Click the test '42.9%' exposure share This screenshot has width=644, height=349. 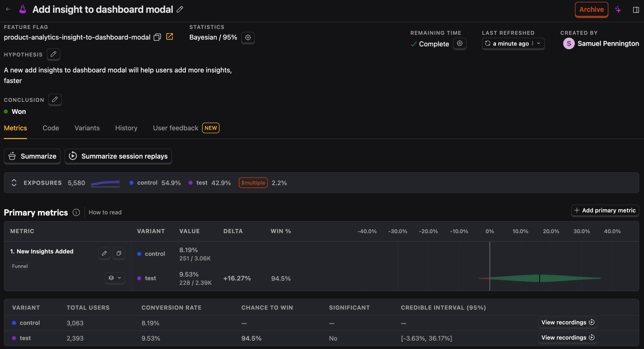(x=221, y=183)
